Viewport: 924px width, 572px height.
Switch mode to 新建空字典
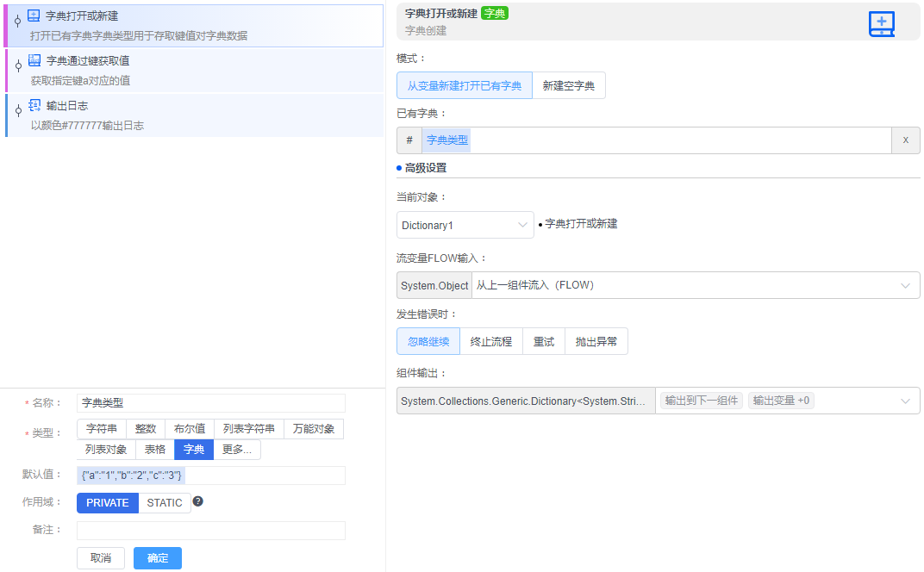coord(566,85)
